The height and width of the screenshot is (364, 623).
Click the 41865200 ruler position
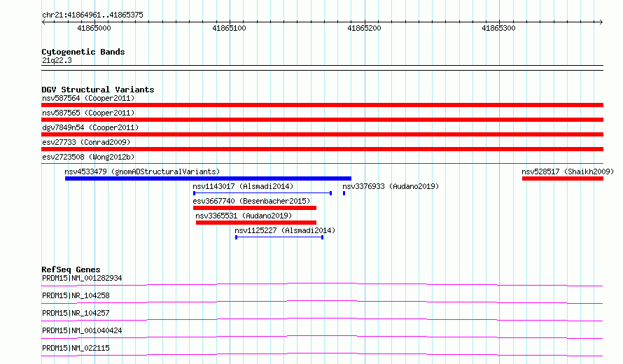click(364, 28)
